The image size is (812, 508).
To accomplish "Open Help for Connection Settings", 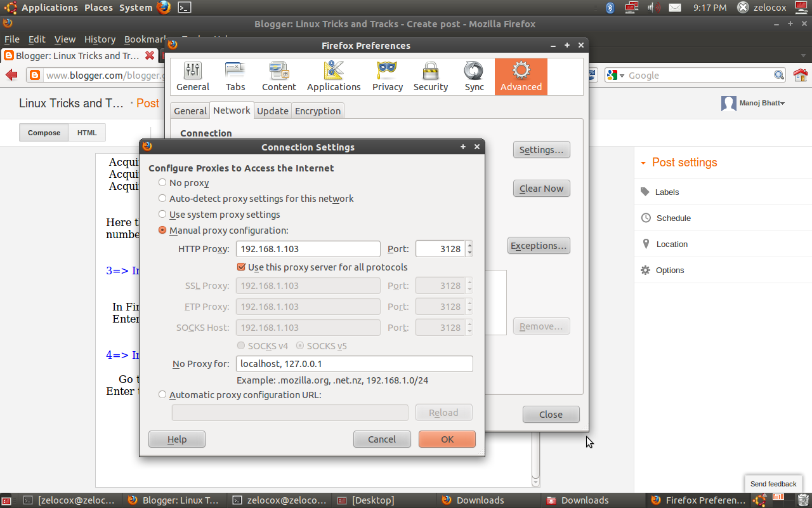I will (x=177, y=439).
